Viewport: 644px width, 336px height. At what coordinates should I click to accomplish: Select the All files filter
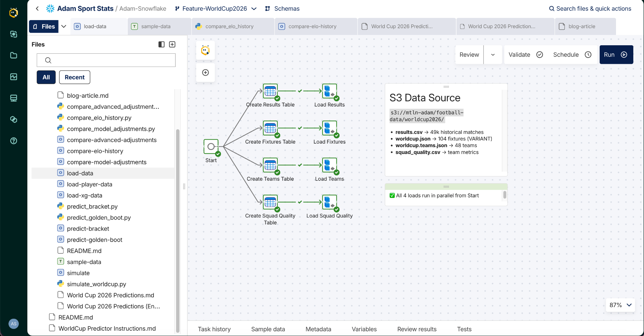[46, 77]
